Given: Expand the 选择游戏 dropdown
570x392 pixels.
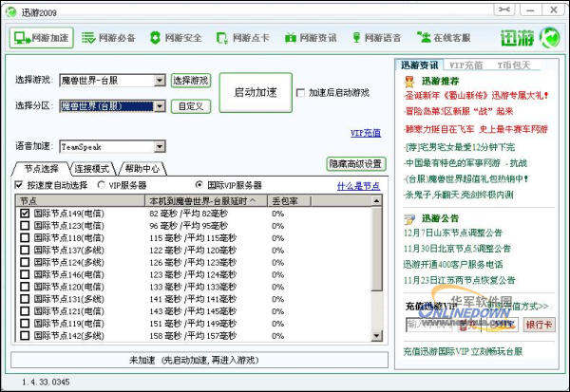Looking at the screenshot, I should (x=160, y=82).
